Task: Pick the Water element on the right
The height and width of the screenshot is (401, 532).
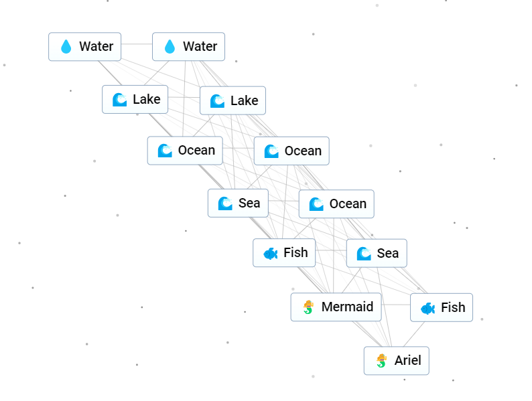Action: click(x=189, y=47)
